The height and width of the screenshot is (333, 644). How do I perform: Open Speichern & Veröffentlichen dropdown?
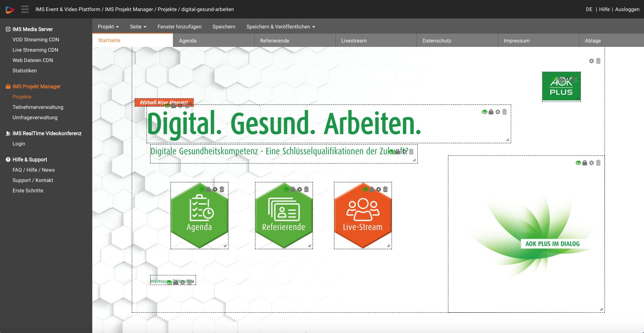(x=280, y=27)
